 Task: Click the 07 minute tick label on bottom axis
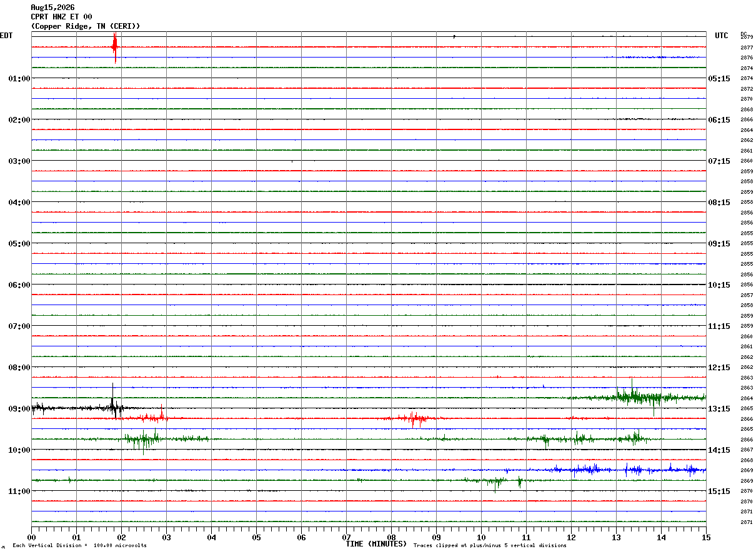[346, 537]
